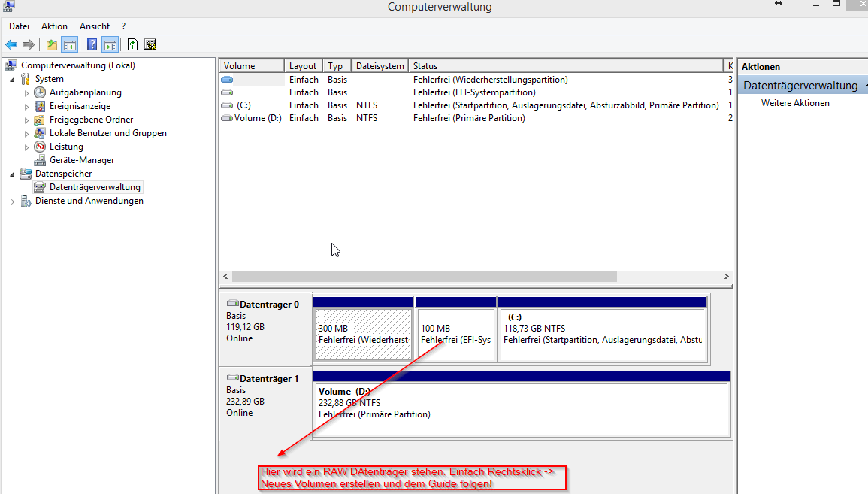Expand the Ereignisanzeige node
Viewport: 868px width, 494px height.
tap(26, 106)
